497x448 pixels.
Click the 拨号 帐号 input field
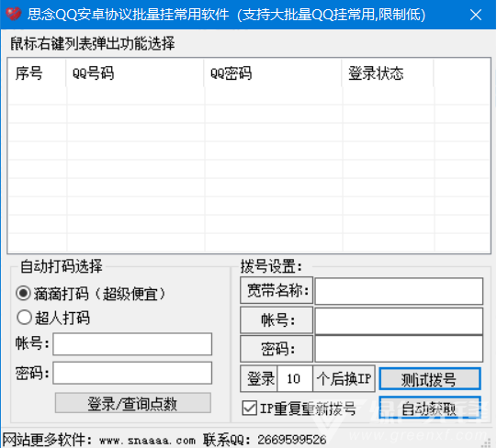click(399, 321)
